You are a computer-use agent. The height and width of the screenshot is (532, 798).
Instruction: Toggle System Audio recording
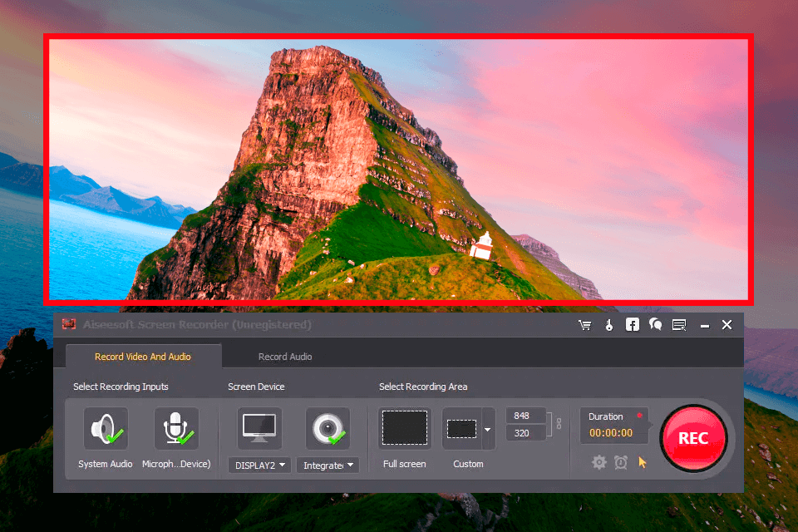coord(106,429)
